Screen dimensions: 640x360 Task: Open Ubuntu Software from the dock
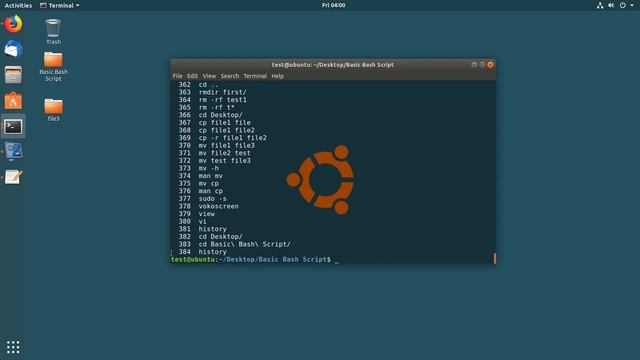click(x=13, y=101)
